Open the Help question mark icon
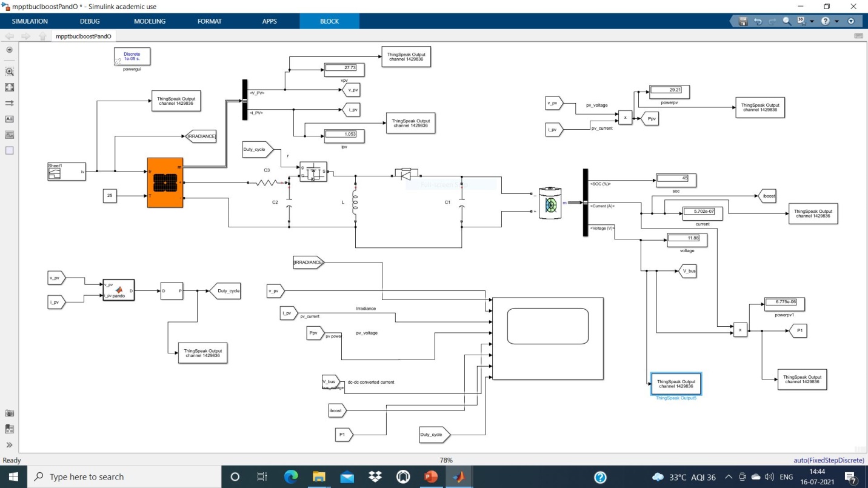The image size is (868, 488). click(825, 21)
